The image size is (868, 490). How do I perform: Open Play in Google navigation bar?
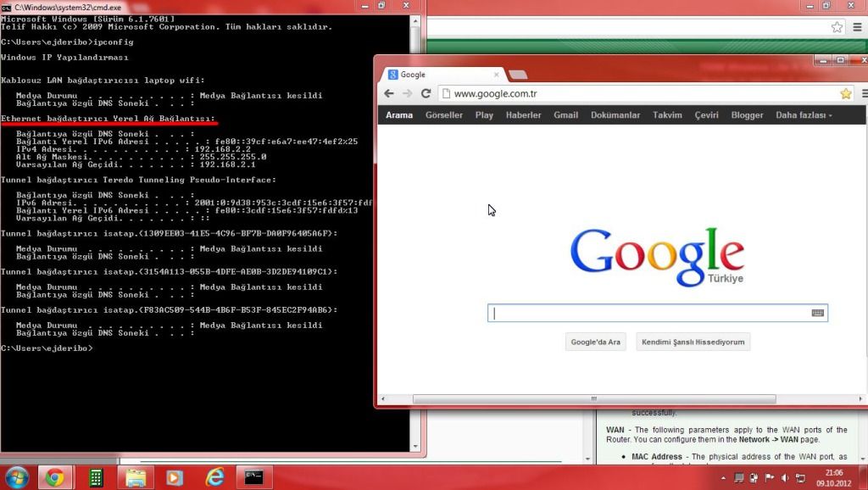click(x=484, y=115)
